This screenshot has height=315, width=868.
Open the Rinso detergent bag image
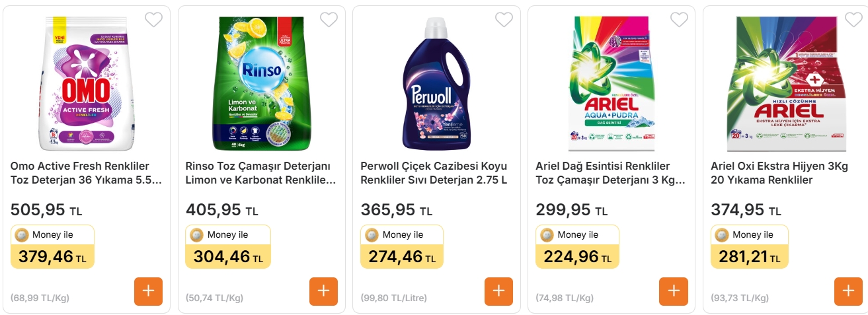(262, 83)
